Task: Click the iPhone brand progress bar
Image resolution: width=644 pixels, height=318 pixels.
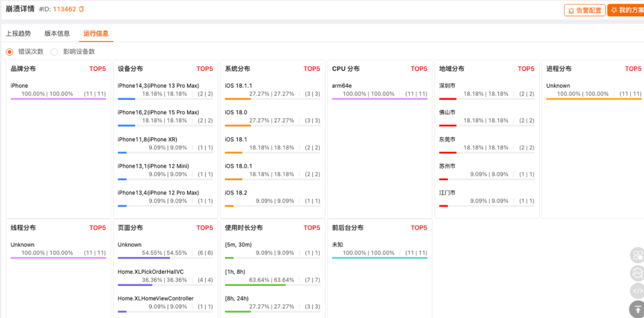Action: 58,99
